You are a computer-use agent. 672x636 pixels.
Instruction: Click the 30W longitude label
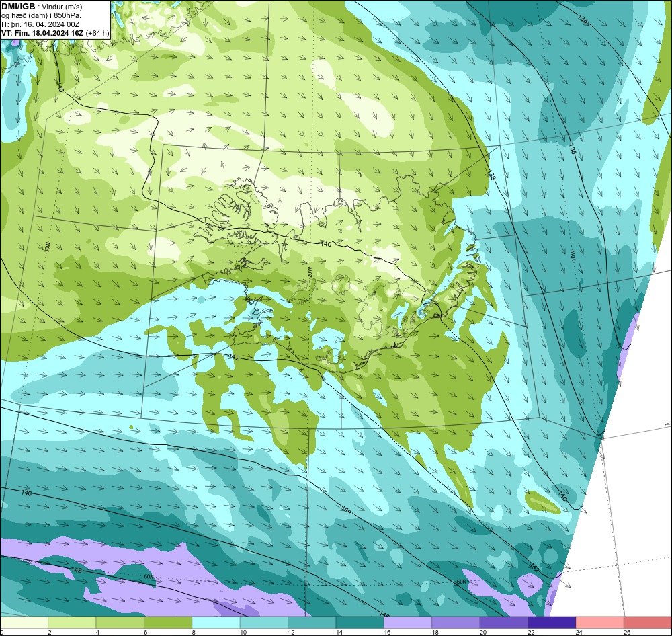coord(48,247)
